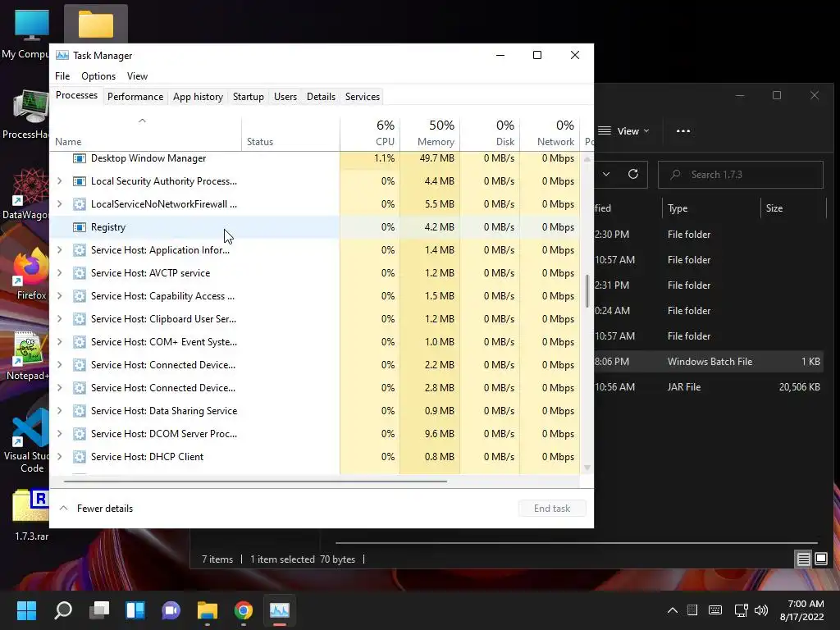Open the File menu in Task Manager
This screenshot has width=840, height=630.
click(62, 76)
